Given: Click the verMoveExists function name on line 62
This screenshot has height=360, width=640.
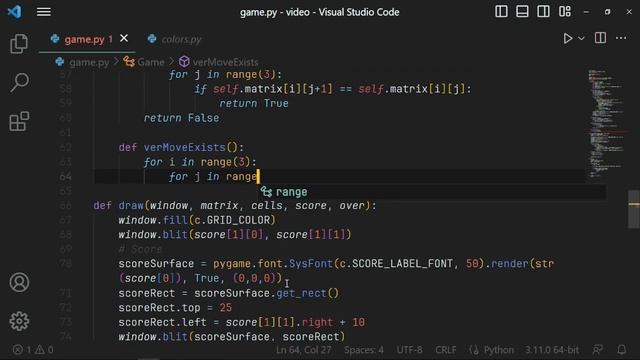Looking at the screenshot, I should pyautogui.click(x=184, y=147).
